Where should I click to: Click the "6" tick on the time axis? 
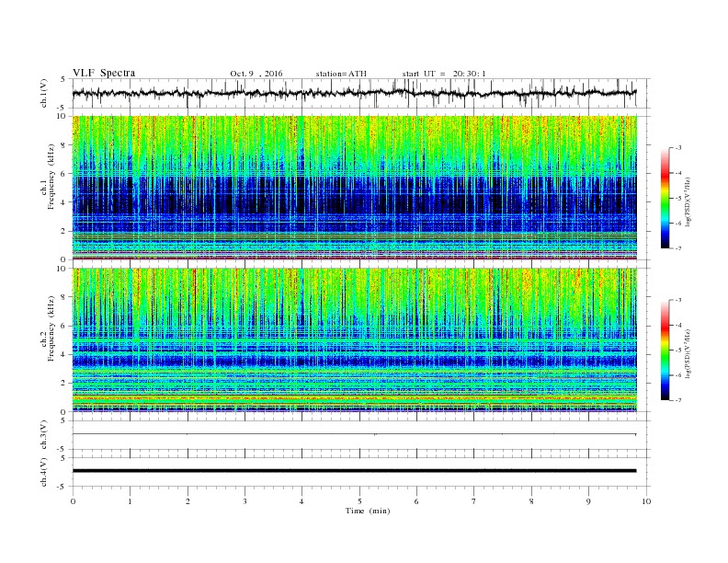[416, 501]
